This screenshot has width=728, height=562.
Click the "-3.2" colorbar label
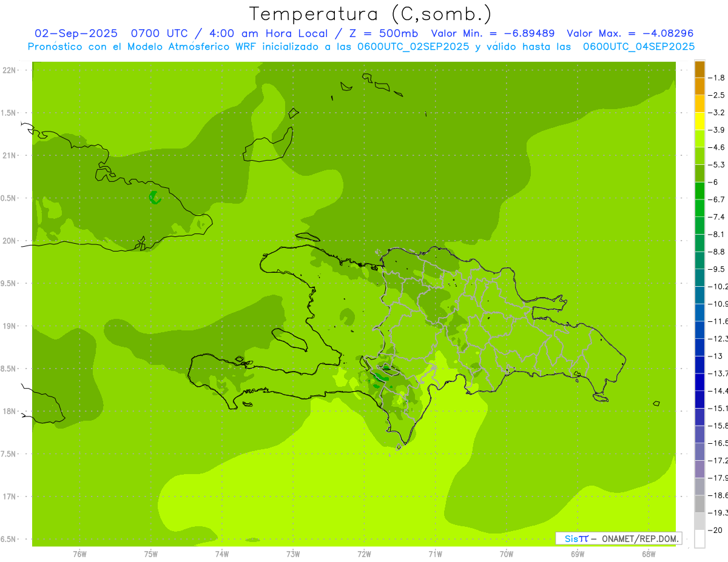point(716,113)
